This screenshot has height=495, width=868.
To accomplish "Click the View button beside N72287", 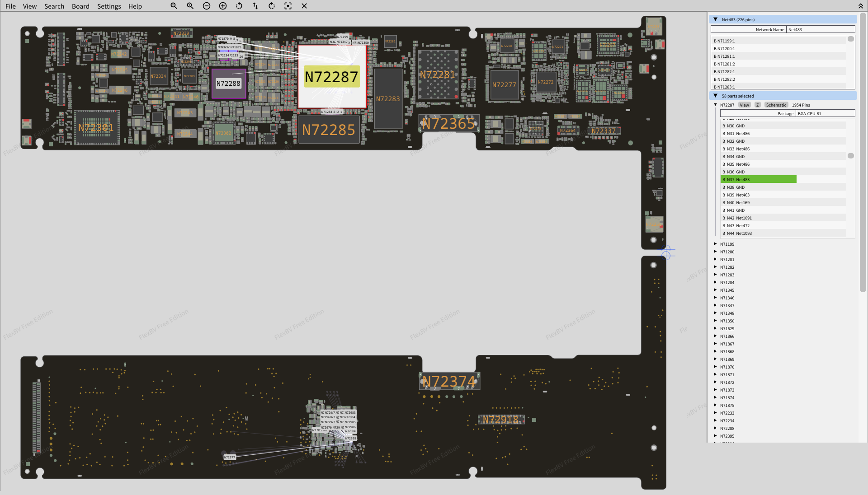I will (x=744, y=105).
